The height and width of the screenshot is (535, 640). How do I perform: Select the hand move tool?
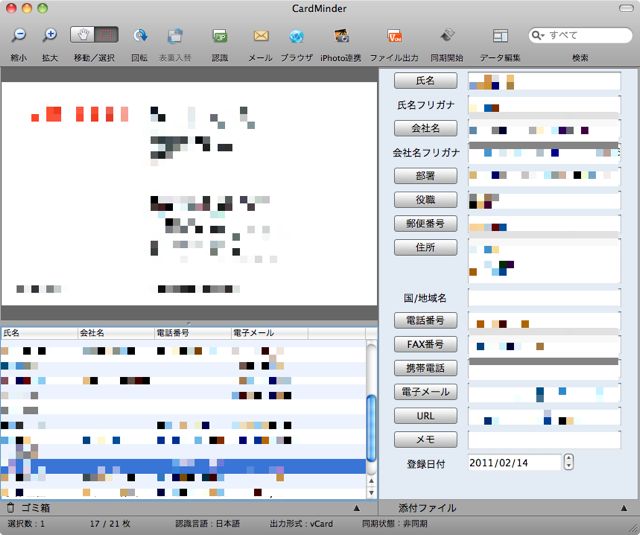(82, 35)
